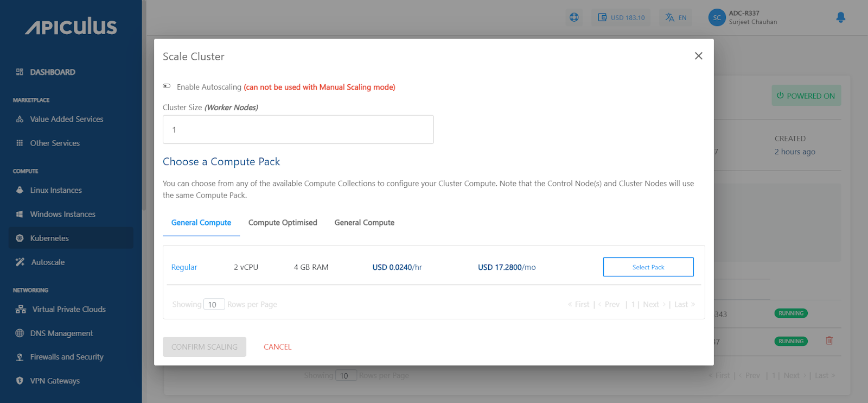Switch to the Compute Optimised tab
This screenshot has width=868, height=403.
coord(283,223)
